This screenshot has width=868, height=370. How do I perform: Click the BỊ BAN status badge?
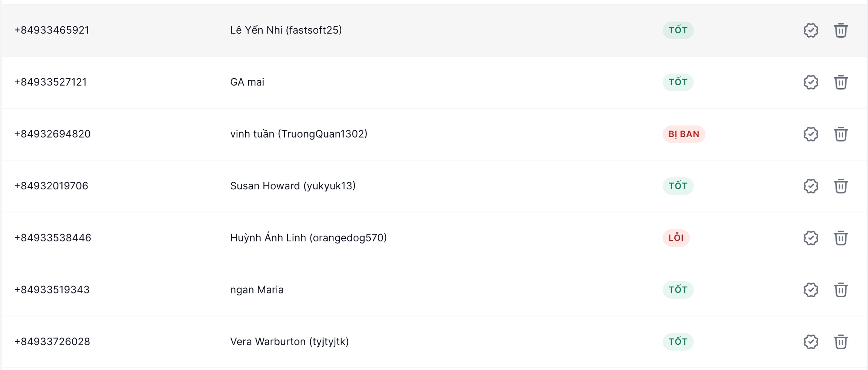point(684,134)
